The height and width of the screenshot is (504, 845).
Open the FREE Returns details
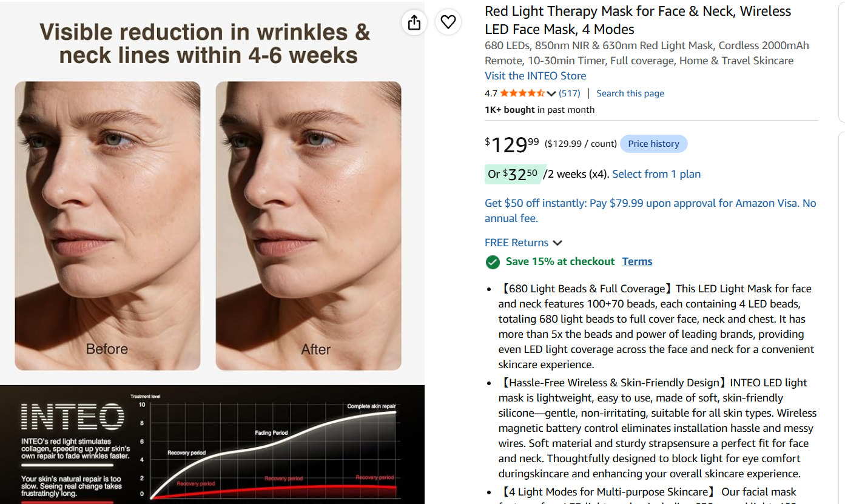pos(517,243)
